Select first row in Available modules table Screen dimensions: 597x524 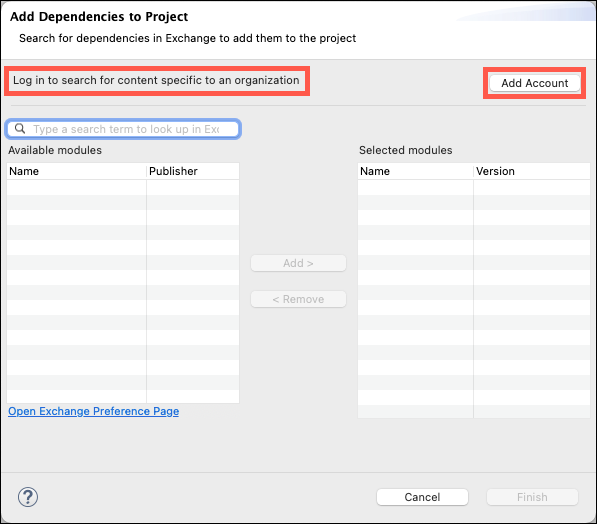pyautogui.click(x=123, y=187)
